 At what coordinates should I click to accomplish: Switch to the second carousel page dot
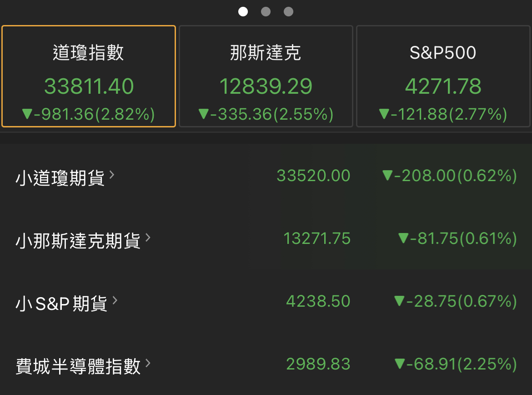[266, 11]
